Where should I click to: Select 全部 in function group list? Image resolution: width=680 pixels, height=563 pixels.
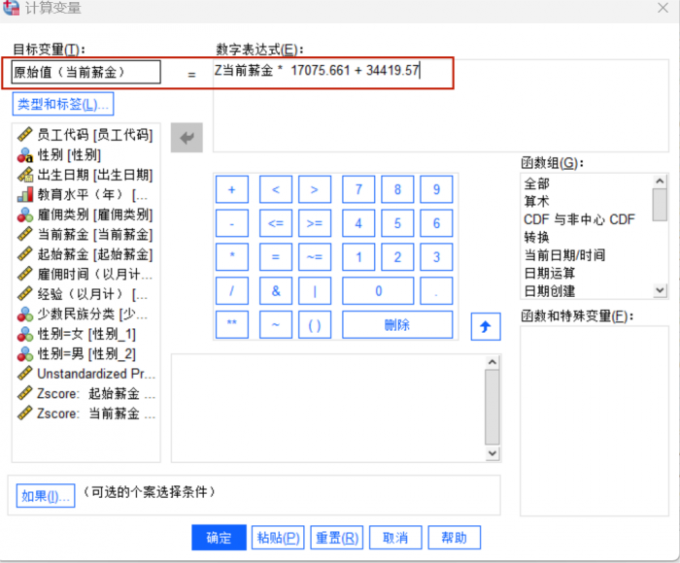coord(537,183)
